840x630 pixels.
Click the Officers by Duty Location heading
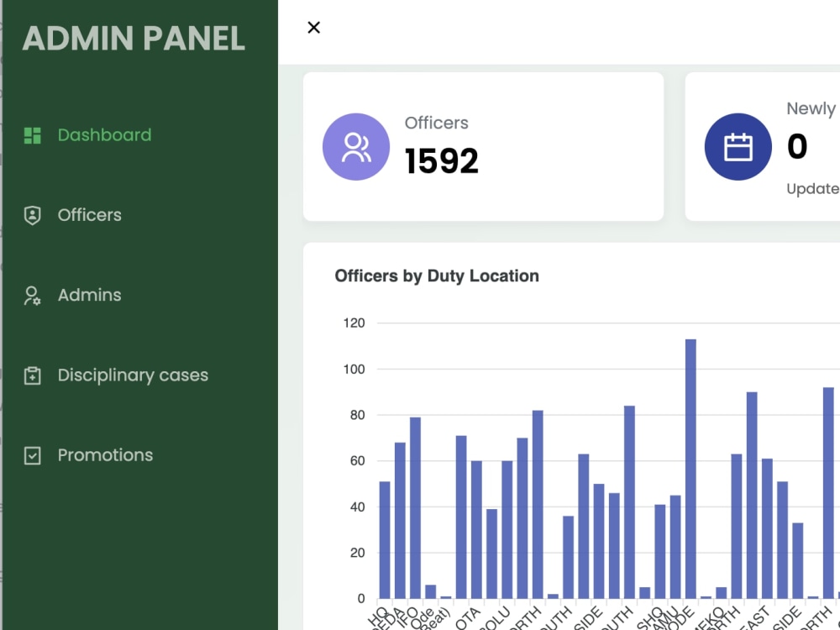pos(437,276)
